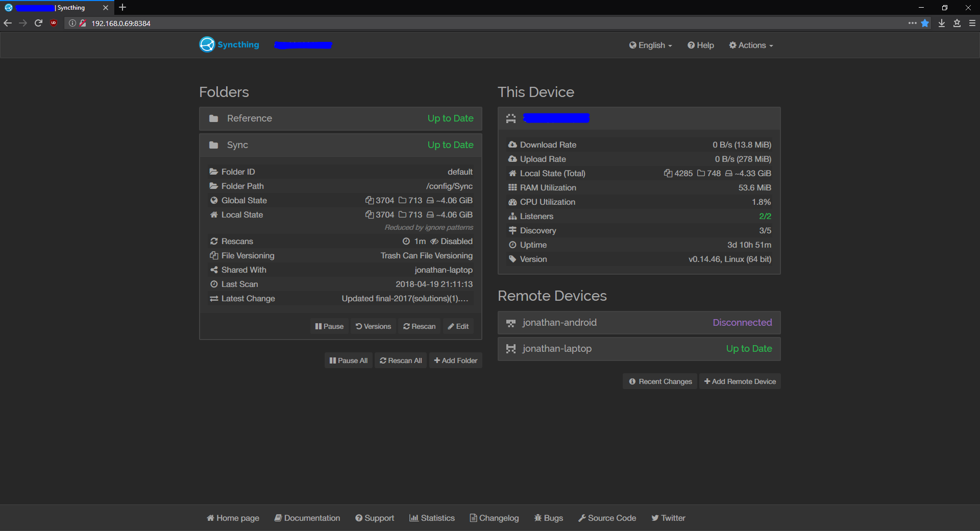Pause the Sync folder
The width and height of the screenshot is (980, 531).
click(x=329, y=326)
